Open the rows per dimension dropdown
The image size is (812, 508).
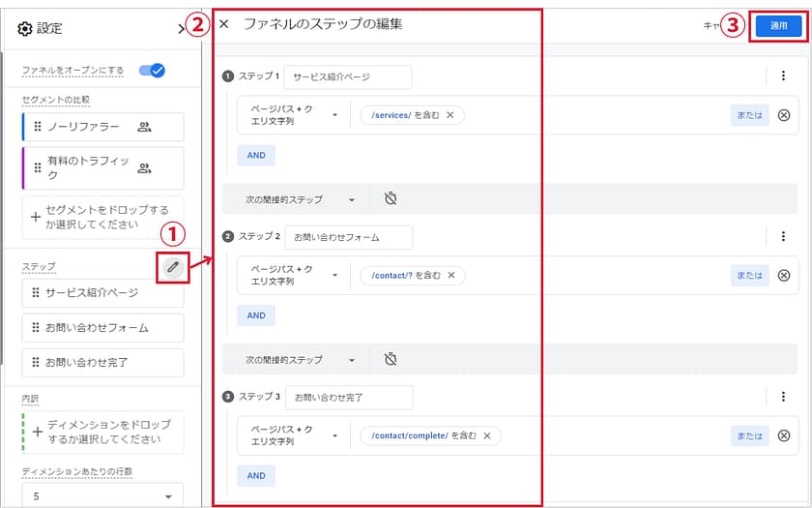101,496
